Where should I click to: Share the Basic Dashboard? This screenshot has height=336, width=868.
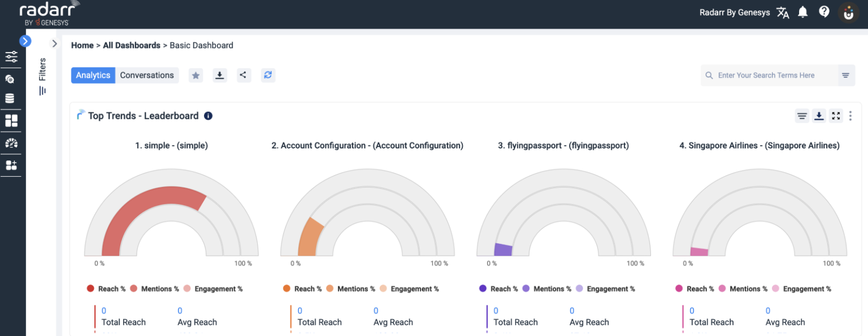tap(244, 75)
